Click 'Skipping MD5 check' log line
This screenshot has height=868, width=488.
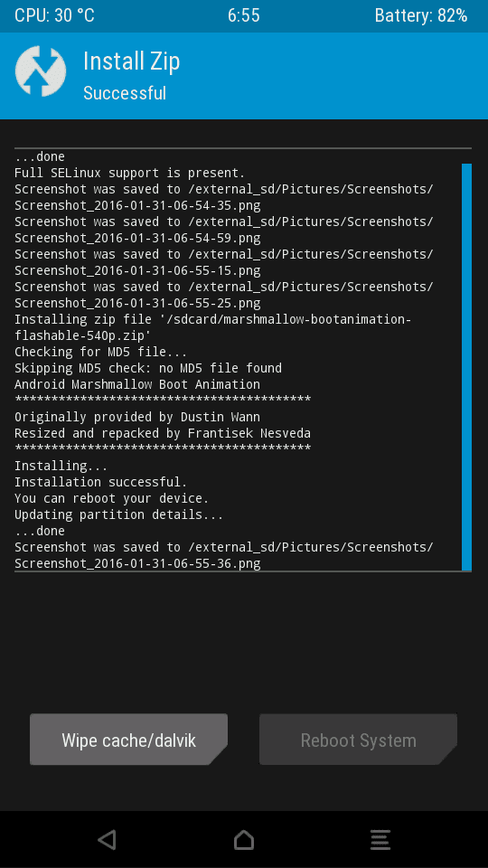(x=148, y=368)
